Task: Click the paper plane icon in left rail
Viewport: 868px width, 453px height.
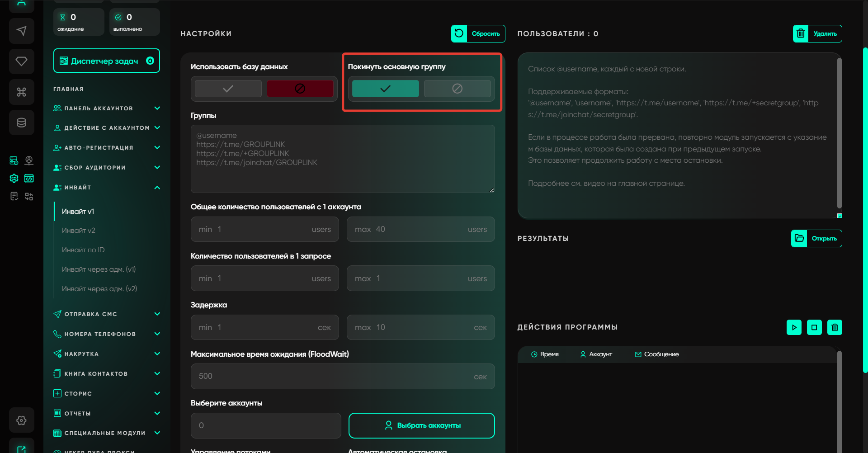Action: (x=21, y=31)
